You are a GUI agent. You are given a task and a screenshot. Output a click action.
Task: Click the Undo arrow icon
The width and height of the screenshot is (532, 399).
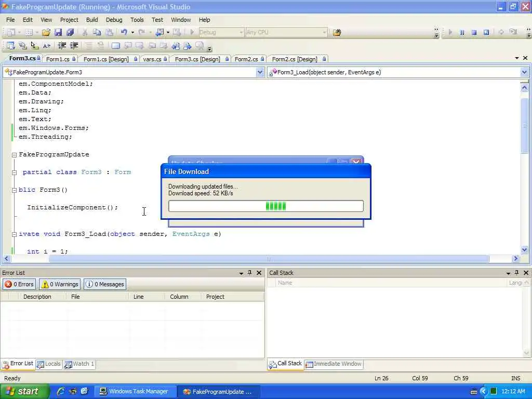[x=124, y=32]
